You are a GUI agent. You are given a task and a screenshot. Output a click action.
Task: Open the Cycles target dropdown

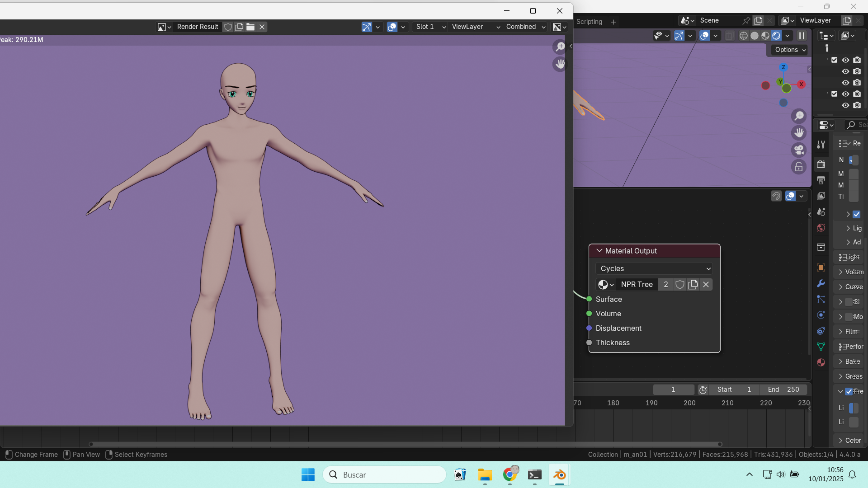point(654,268)
